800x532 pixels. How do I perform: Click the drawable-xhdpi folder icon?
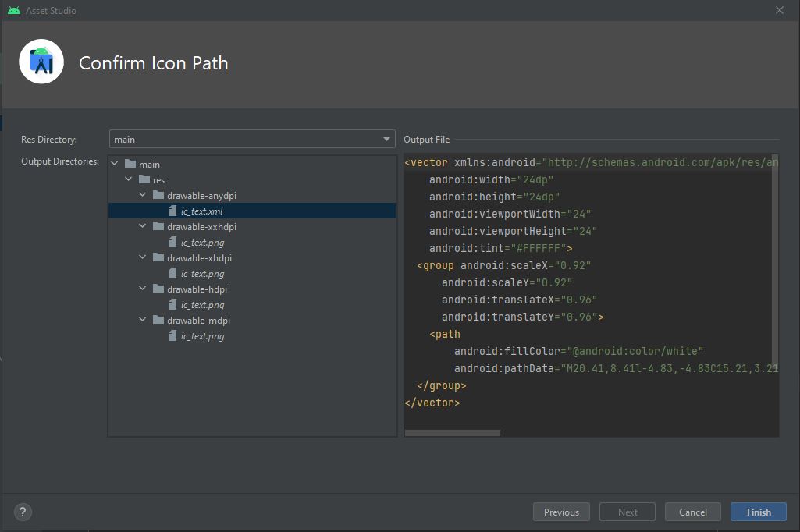click(158, 257)
